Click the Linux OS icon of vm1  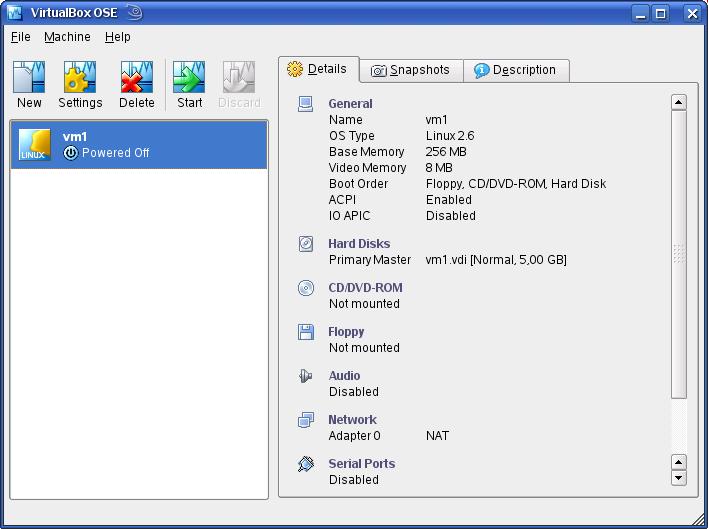pos(34,144)
